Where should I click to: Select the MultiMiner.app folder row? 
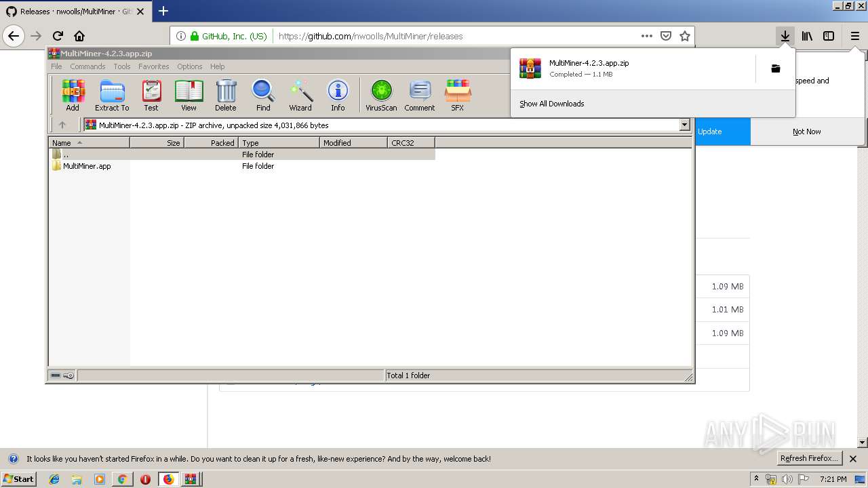pos(242,166)
